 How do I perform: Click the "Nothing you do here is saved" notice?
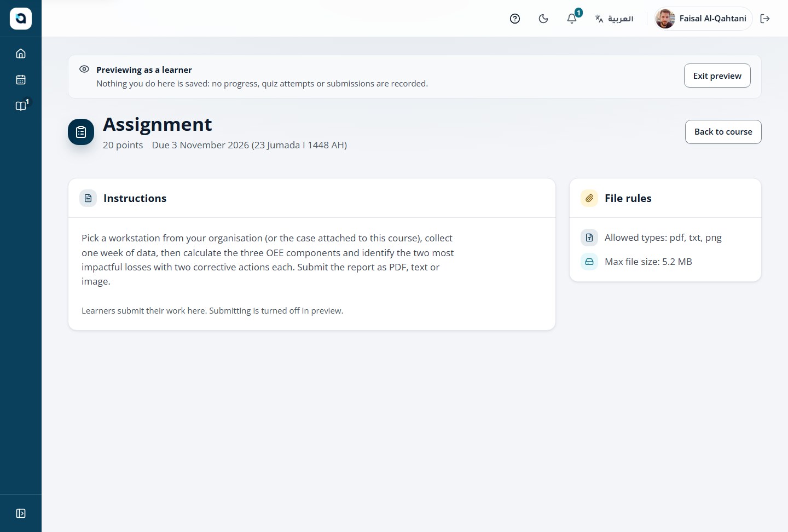pos(262,84)
